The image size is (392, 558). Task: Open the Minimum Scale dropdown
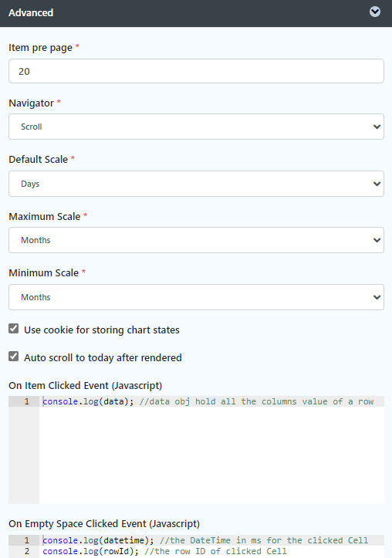point(196,297)
